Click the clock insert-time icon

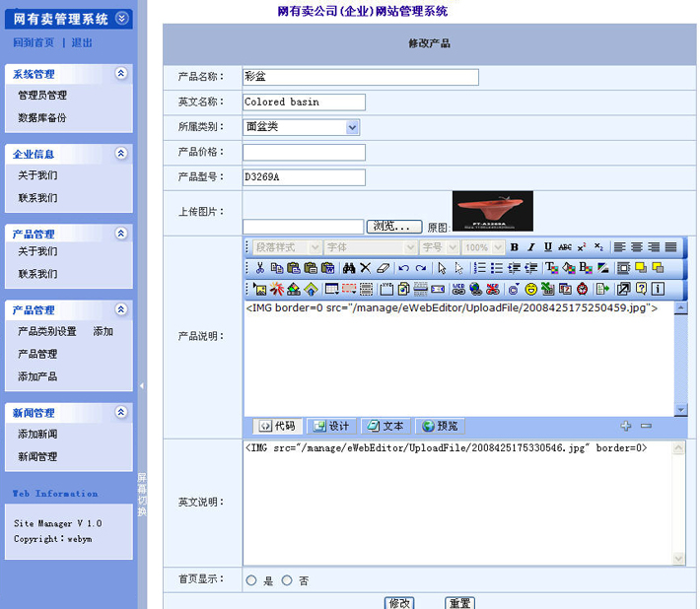[x=582, y=289]
